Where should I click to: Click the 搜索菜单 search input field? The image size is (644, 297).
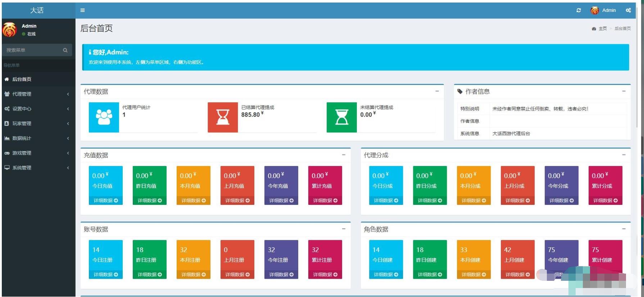32,50
